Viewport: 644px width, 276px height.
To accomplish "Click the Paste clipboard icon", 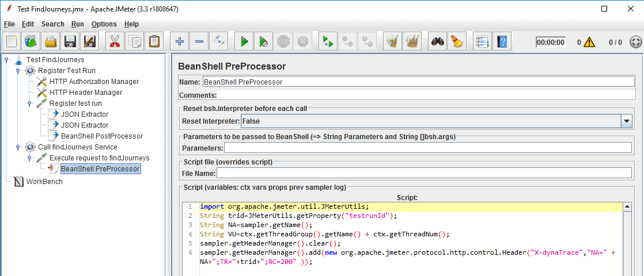I will (x=154, y=41).
